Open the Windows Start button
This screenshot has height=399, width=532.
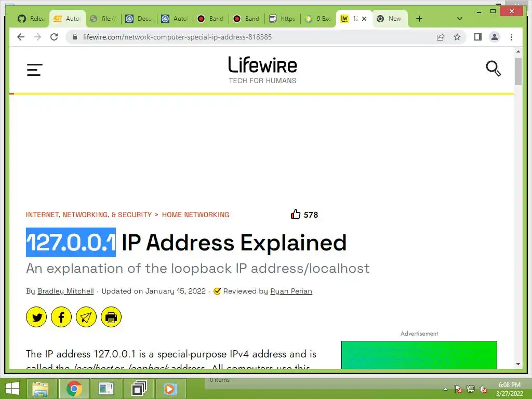click(12, 389)
